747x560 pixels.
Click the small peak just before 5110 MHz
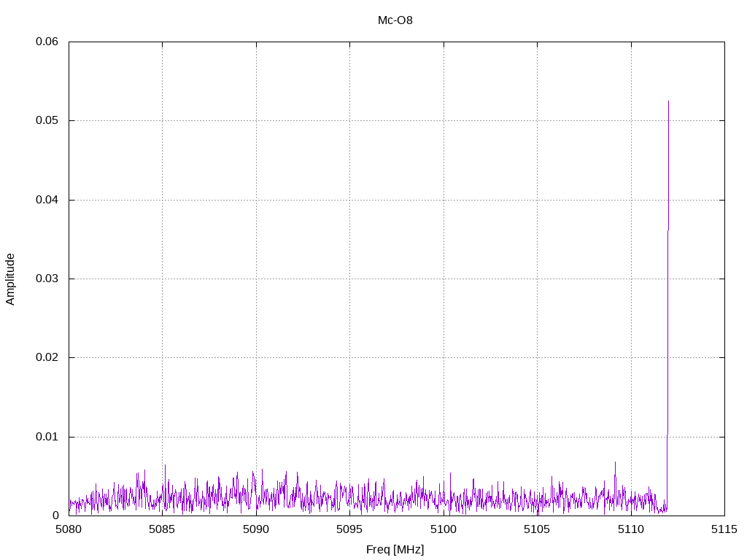615,462
